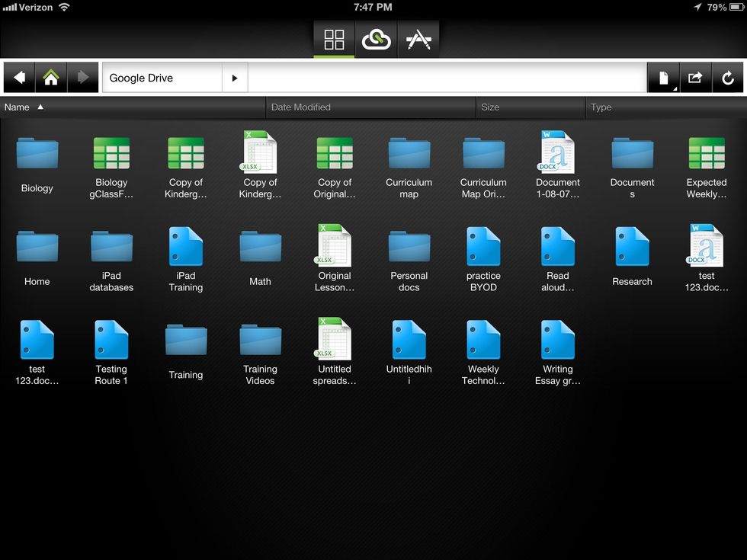
Task: Sort files by Type column
Action: (x=601, y=107)
